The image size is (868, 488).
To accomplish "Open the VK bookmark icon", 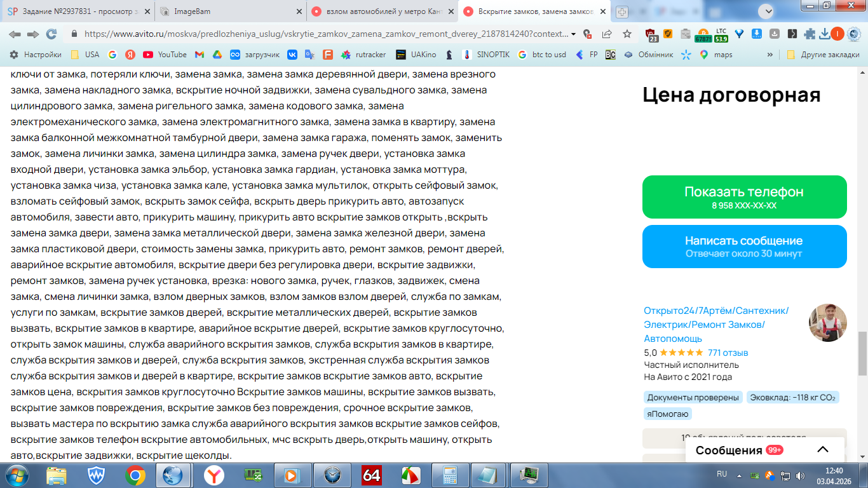I will point(292,55).
